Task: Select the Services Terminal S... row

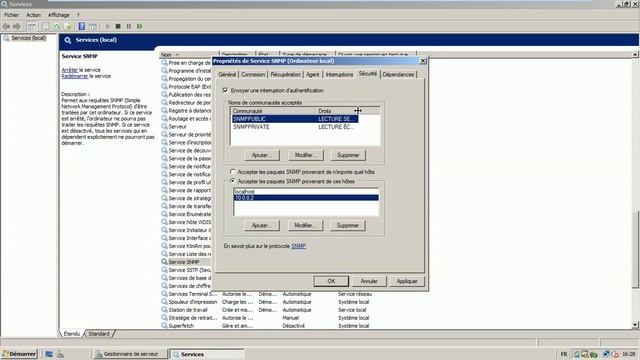Action: pyautogui.click(x=266, y=294)
